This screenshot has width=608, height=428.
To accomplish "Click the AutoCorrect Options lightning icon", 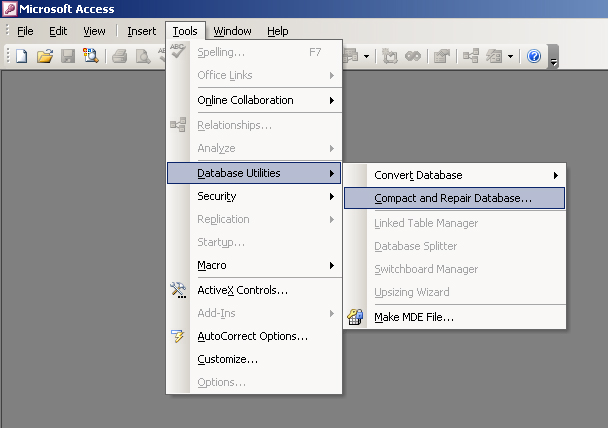I will [x=179, y=336].
